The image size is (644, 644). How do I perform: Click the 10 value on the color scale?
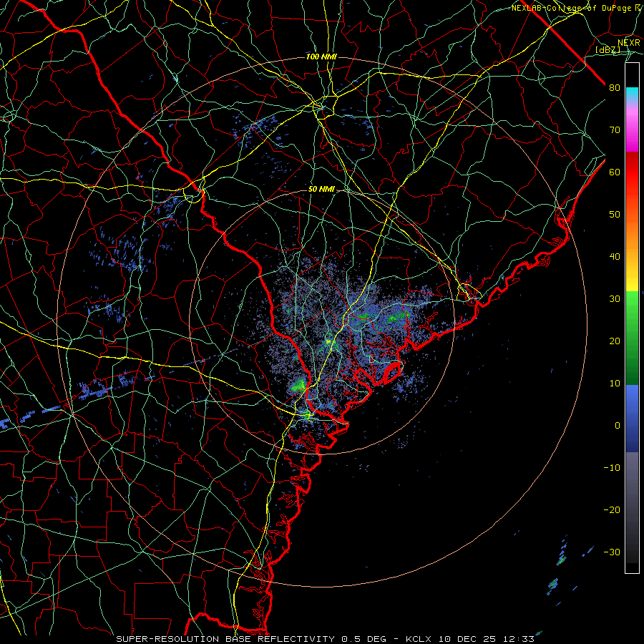(x=615, y=384)
